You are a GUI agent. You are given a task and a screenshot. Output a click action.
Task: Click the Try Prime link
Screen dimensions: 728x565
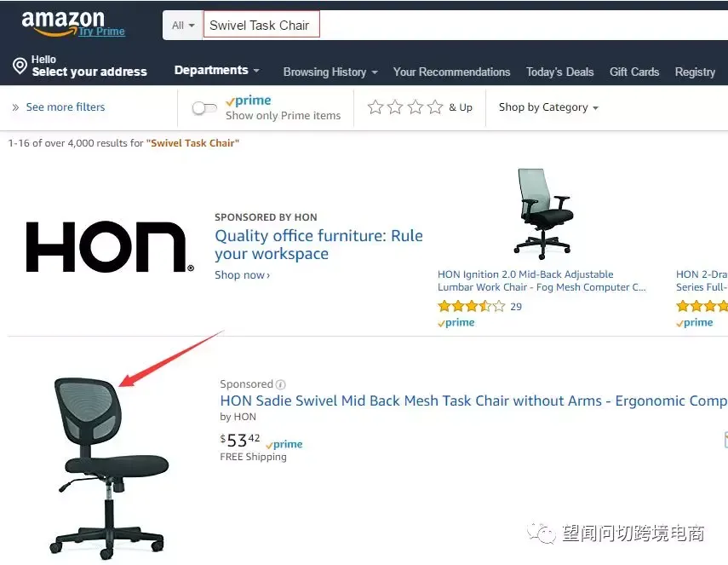[x=101, y=32]
